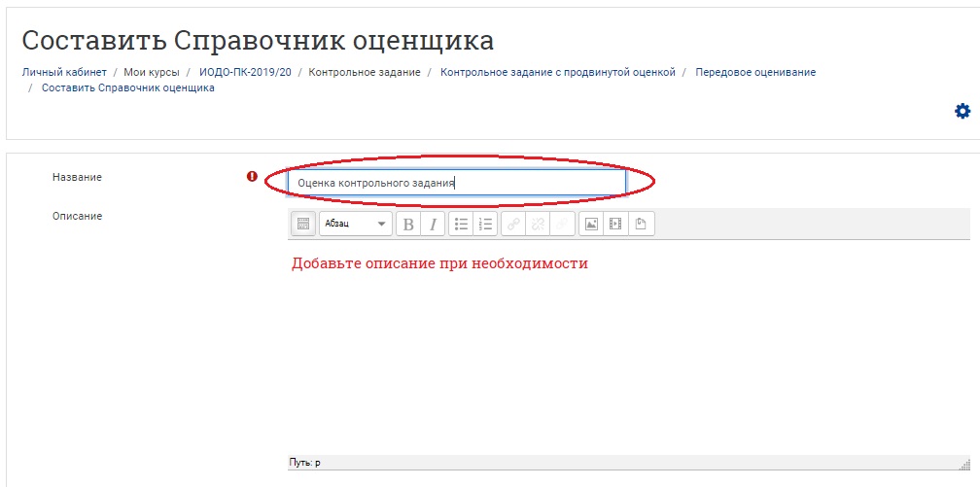Go to Мои курсы breadcrumb
Image resolution: width=980 pixels, height=487 pixels.
152,72
